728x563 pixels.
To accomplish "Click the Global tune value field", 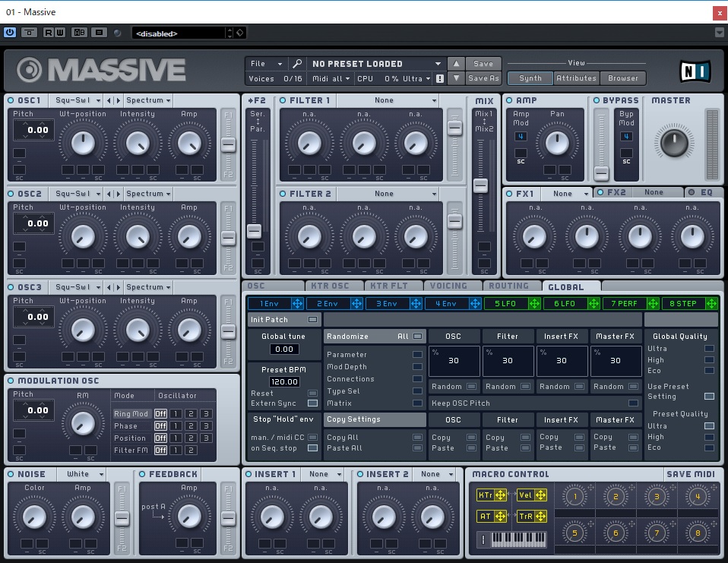I will pos(284,349).
